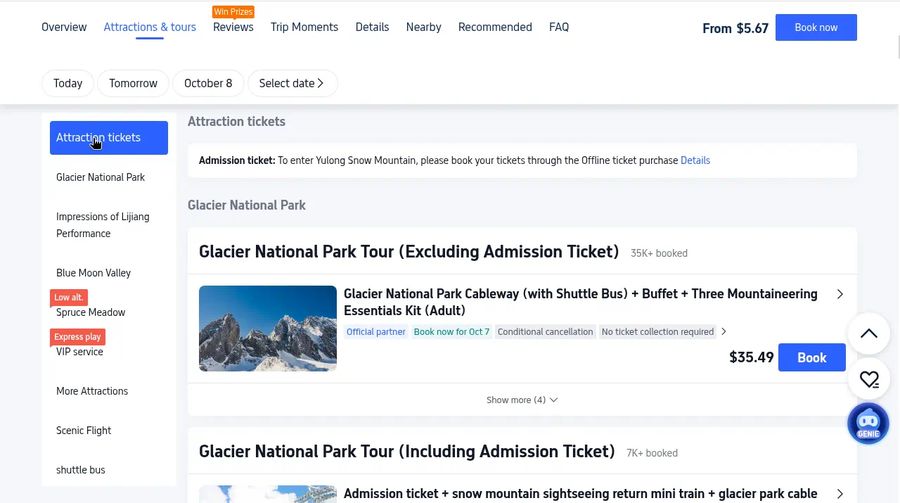Click the 35K+ booked label
Image resolution: width=900 pixels, height=503 pixels.
[x=659, y=253]
